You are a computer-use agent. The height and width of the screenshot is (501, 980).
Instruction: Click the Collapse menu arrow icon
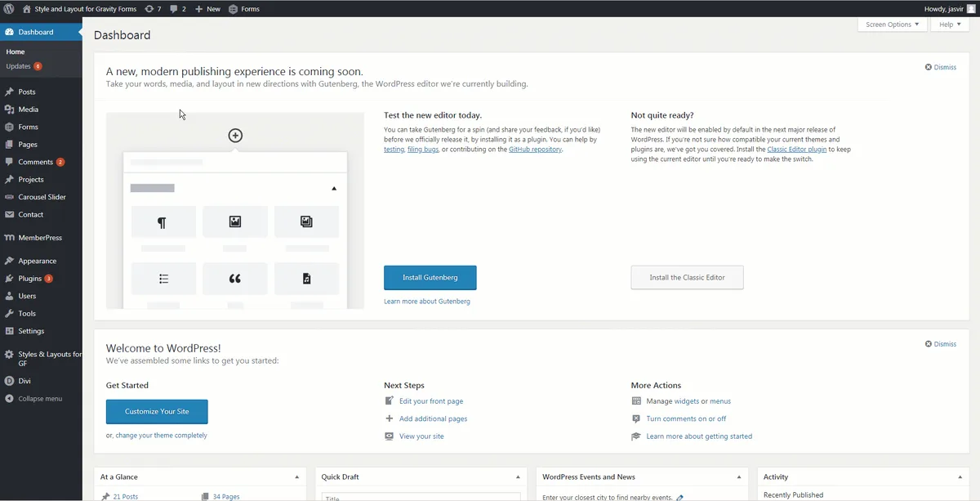click(9, 399)
